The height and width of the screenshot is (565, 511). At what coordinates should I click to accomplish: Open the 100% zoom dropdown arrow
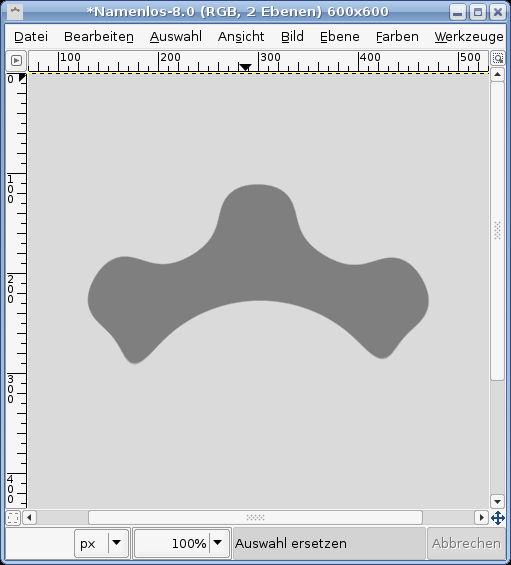[217, 543]
